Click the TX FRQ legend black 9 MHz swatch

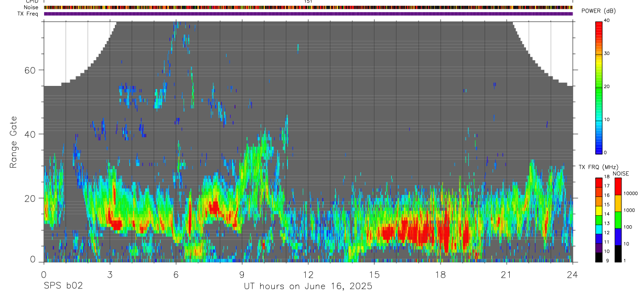coord(599,258)
